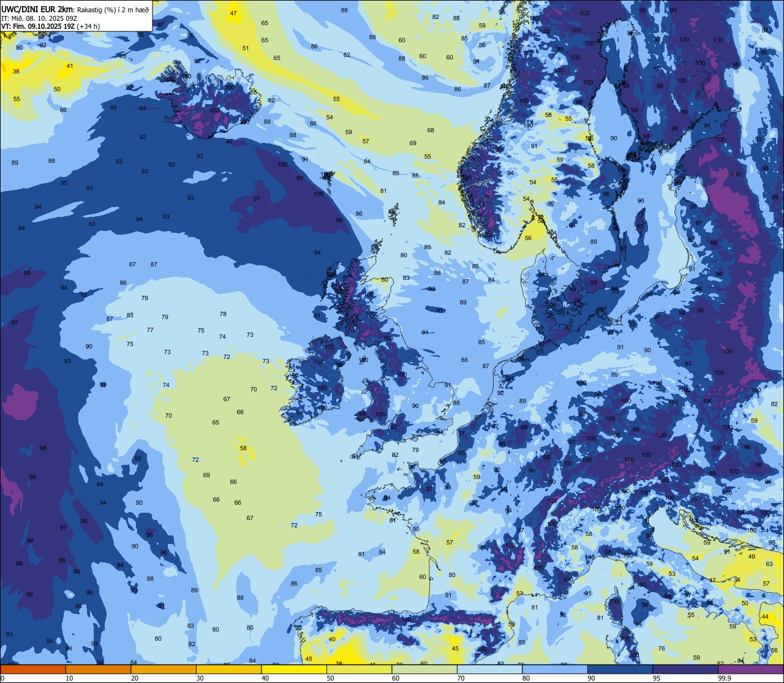This screenshot has height=683, width=784.
Task: Click the purple legend segment above 99.9
Action: 750,669
